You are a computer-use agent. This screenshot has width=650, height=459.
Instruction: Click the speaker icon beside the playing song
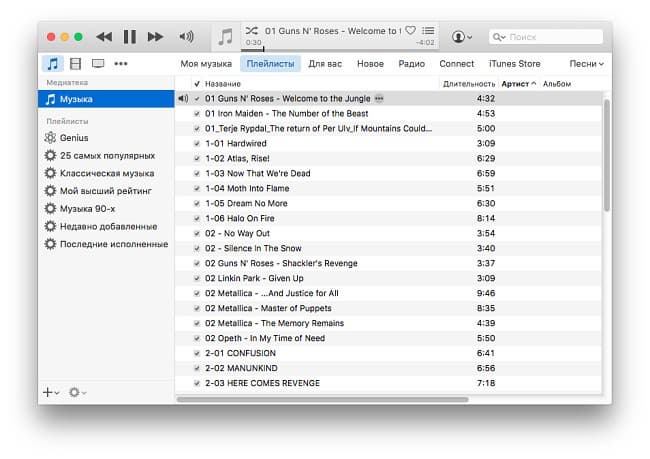click(x=183, y=99)
